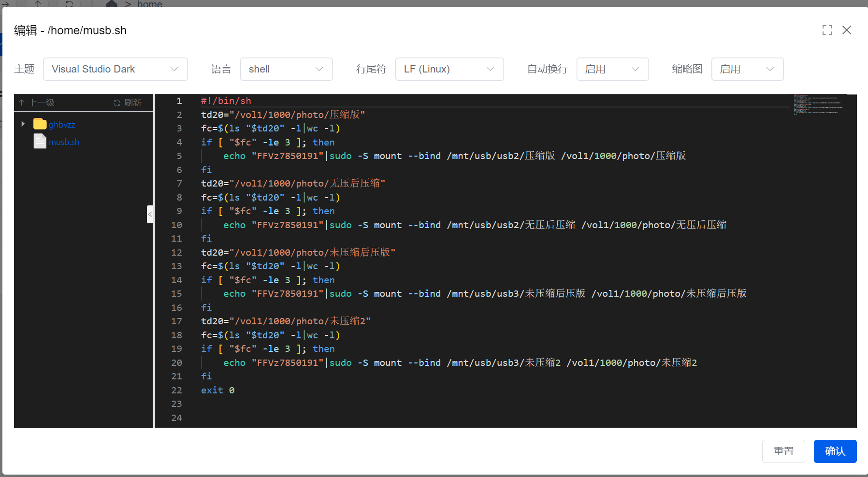Open the shell language dropdown

click(x=286, y=69)
